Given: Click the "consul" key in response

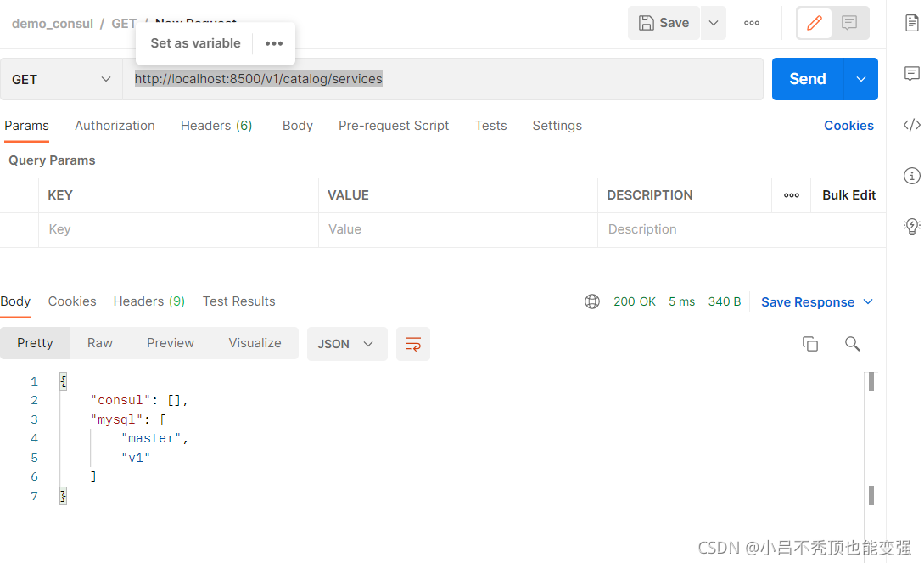Looking at the screenshot, I should [120, 400].
